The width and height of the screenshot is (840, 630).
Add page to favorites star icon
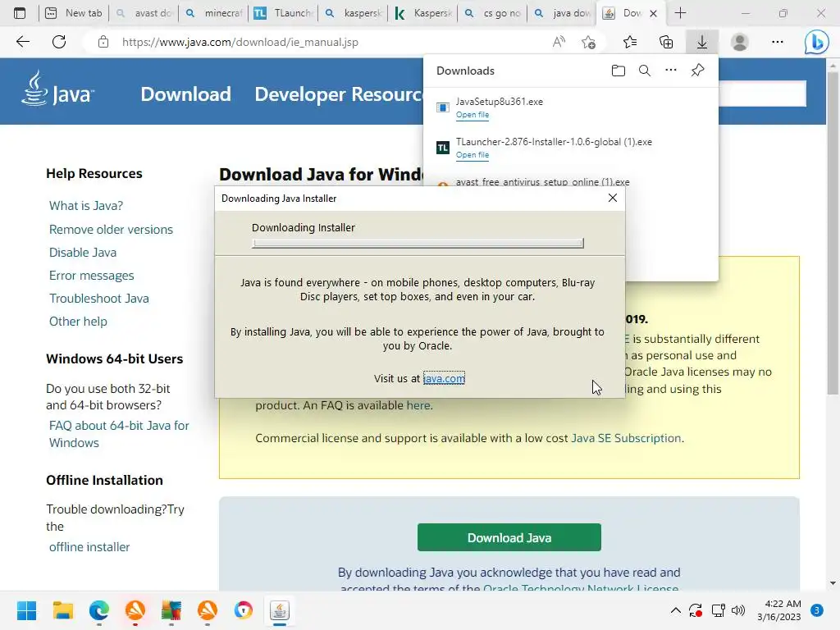[x=588, y=42]
